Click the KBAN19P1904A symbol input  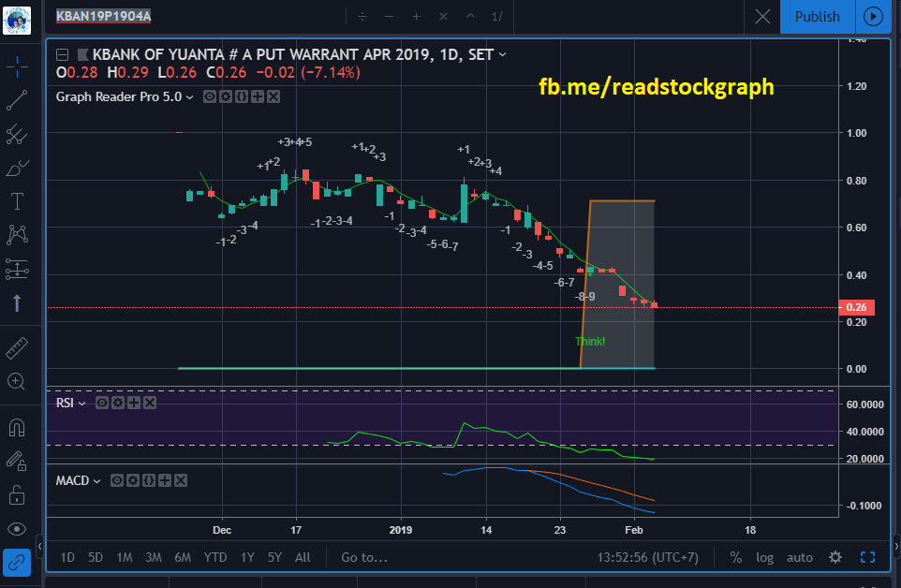coord(103,16)
